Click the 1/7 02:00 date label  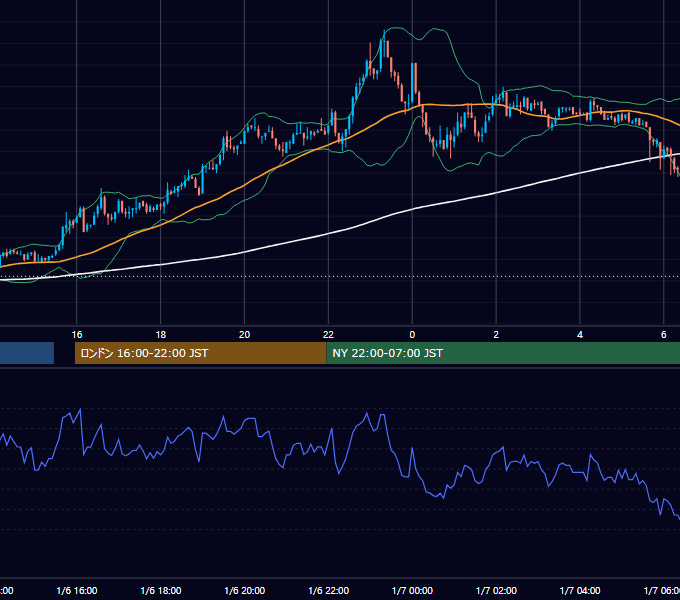point(496,590)
